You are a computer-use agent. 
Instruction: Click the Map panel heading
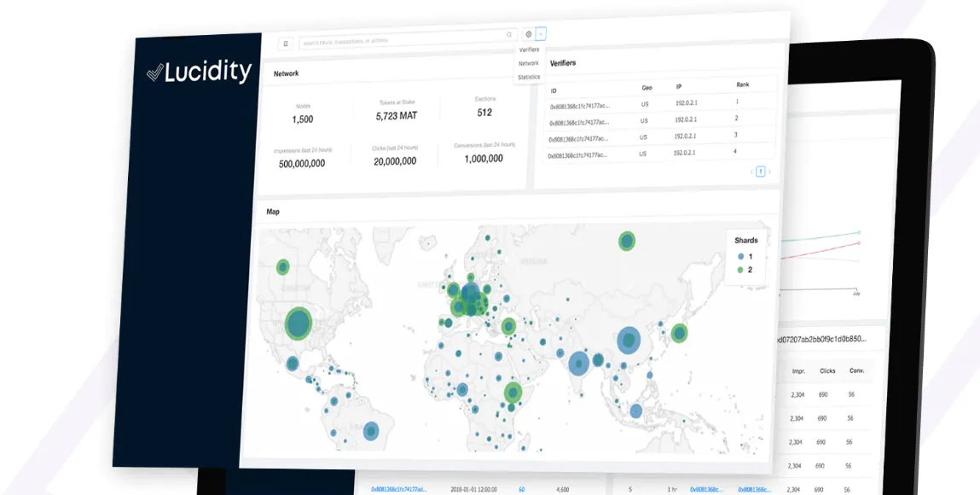click(272, 212)
